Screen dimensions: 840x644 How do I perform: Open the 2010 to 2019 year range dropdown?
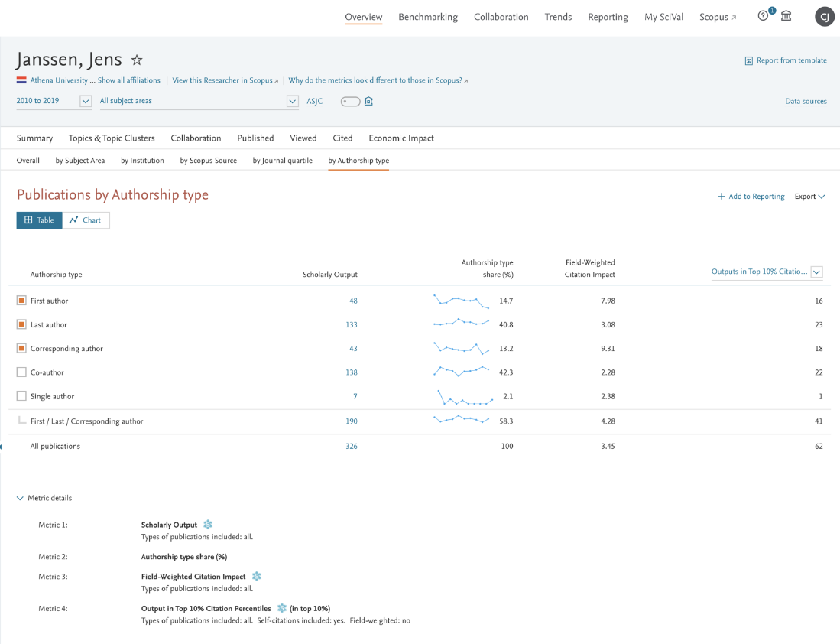(54, 101)
